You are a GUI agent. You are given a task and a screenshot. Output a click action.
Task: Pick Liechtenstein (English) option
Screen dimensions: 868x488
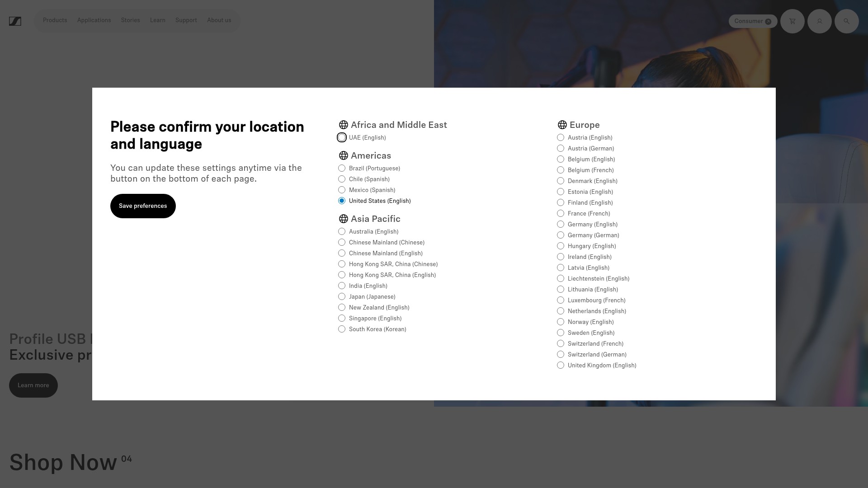561,278
